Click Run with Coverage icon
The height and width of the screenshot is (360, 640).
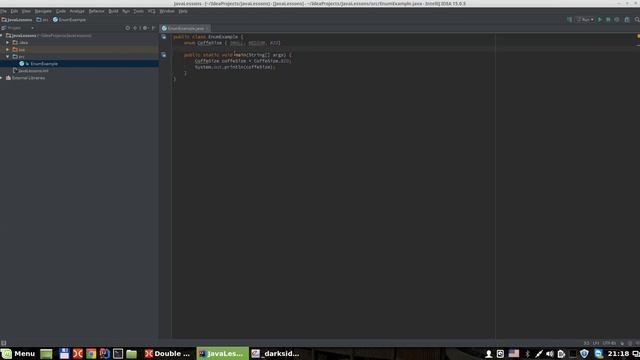[x=617, y=20]
